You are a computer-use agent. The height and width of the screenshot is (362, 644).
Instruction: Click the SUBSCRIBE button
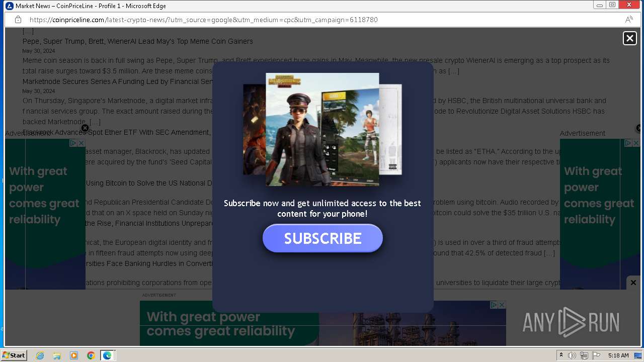323,238
